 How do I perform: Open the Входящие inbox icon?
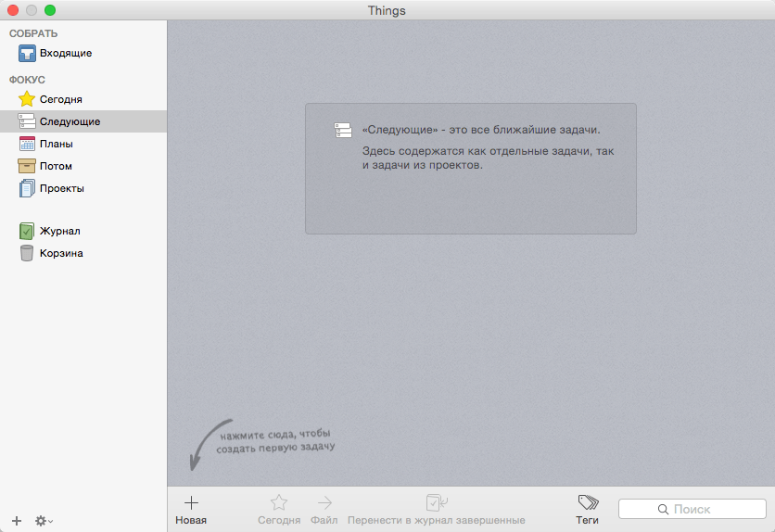[27, 54]
